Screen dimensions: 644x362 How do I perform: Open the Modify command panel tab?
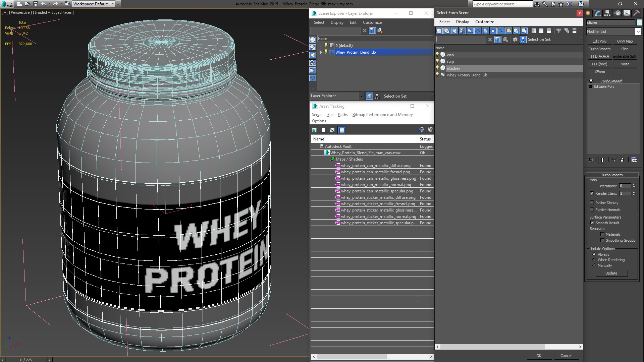(x=598, y=13)
